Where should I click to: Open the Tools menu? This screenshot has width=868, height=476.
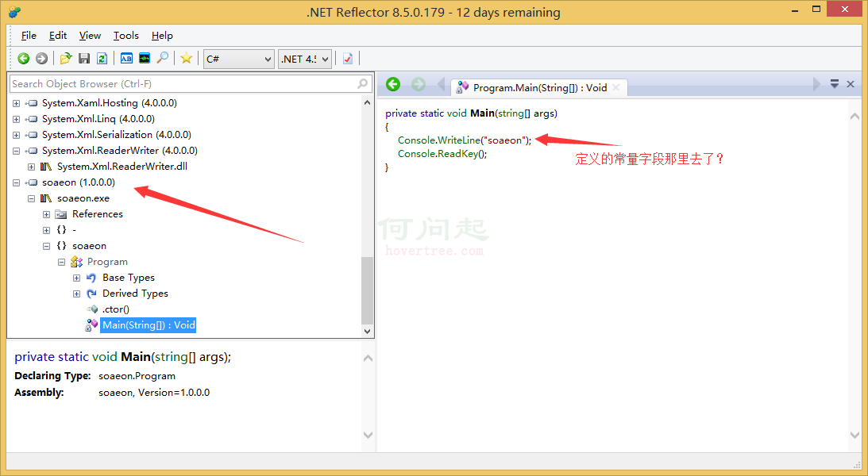pyautogui.click(x=126, y=36)
